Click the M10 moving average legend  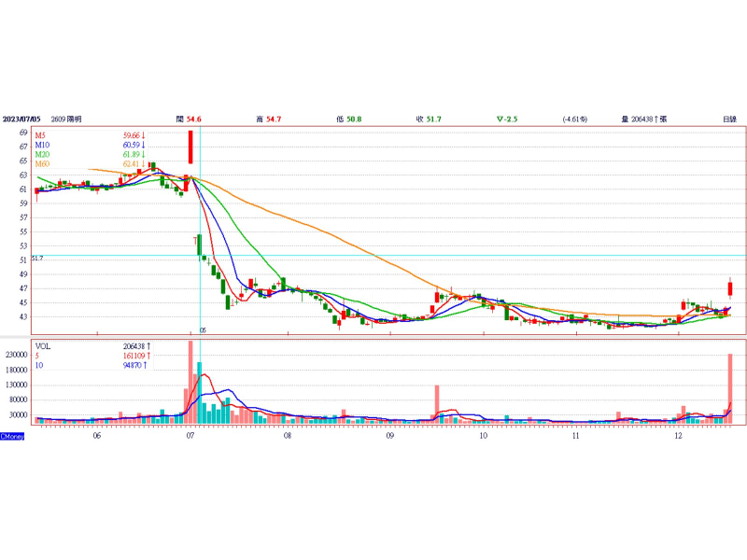(x=42, y=145)
